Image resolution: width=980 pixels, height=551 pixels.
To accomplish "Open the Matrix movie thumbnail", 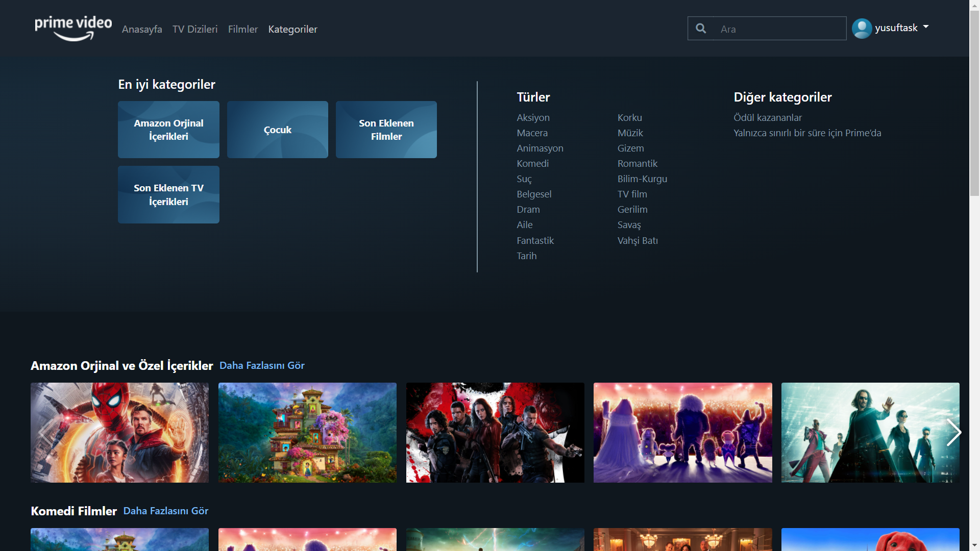I will tap(870, 432).
